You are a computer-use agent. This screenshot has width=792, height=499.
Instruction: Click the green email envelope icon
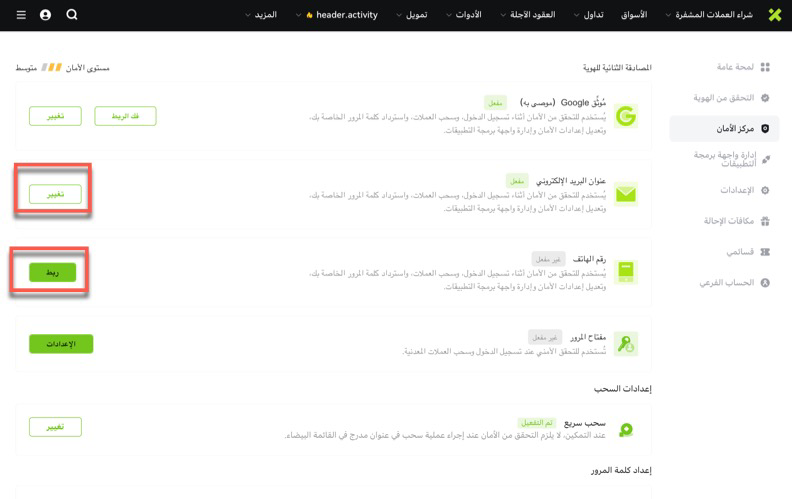coord(626,194)
